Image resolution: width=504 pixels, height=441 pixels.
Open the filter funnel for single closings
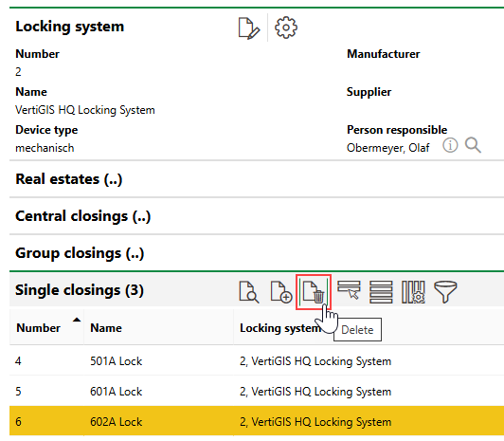tap(445, 292)
